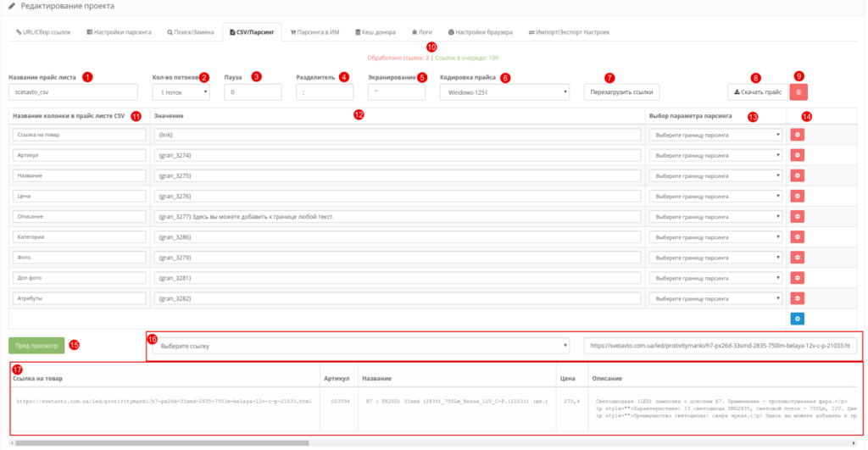Edit the {gran_3282} value field
The image size is (868, 450).
(398, 298)
